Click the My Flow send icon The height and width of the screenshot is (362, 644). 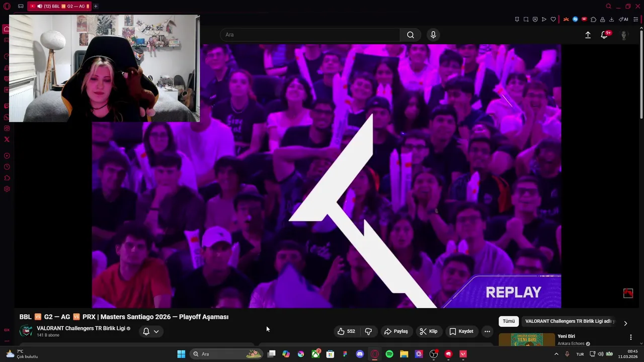(x=544, y=20)
